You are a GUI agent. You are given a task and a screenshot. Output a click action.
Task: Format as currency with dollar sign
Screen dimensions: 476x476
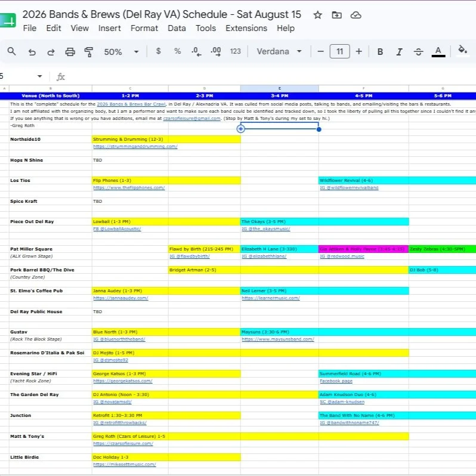point(158,51)
